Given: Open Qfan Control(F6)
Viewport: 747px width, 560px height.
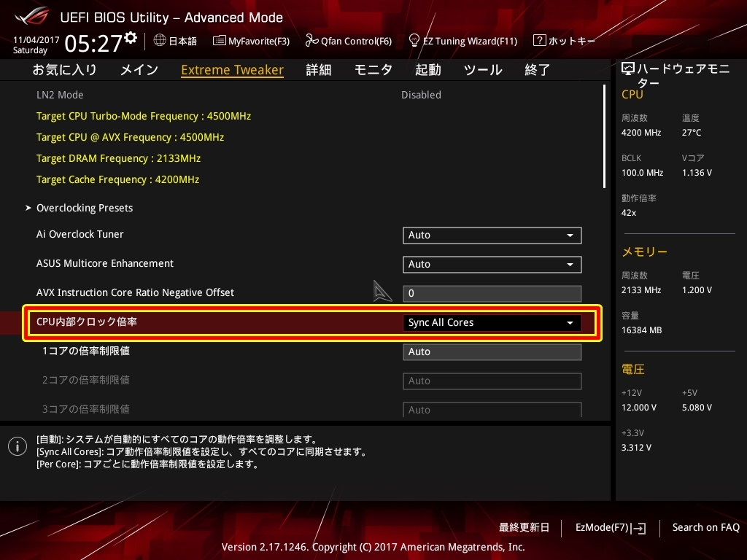Looking at the screenshot, I should tap(356, 41).
